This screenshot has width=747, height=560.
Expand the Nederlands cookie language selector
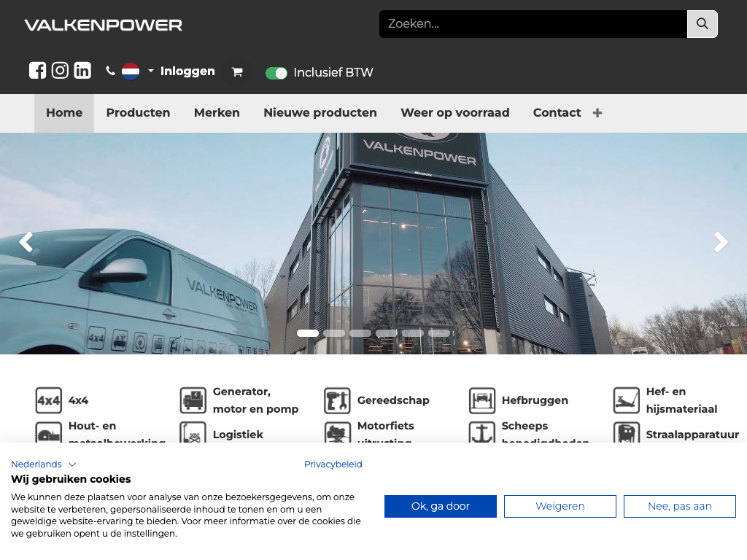[x=43, y=464]
